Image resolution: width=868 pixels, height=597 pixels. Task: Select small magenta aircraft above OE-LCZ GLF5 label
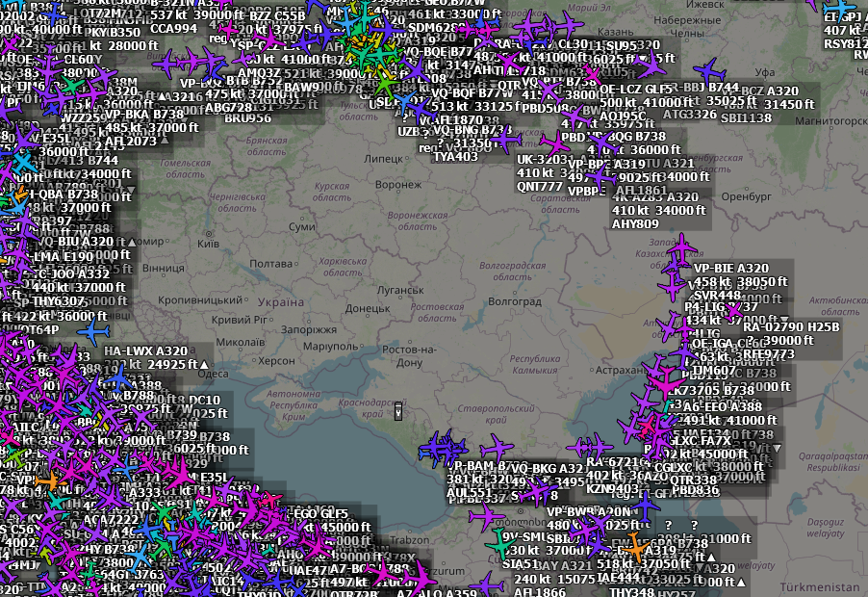tap(591, 73)
